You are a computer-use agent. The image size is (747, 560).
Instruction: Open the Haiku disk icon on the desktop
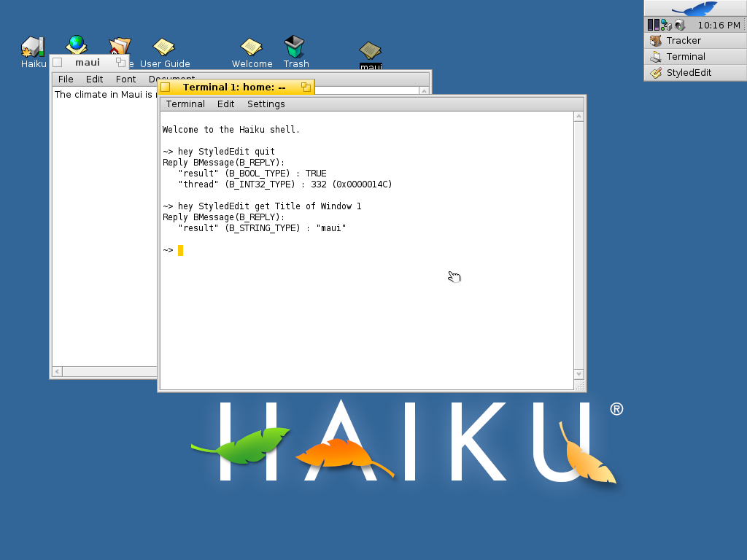(32, 45)
